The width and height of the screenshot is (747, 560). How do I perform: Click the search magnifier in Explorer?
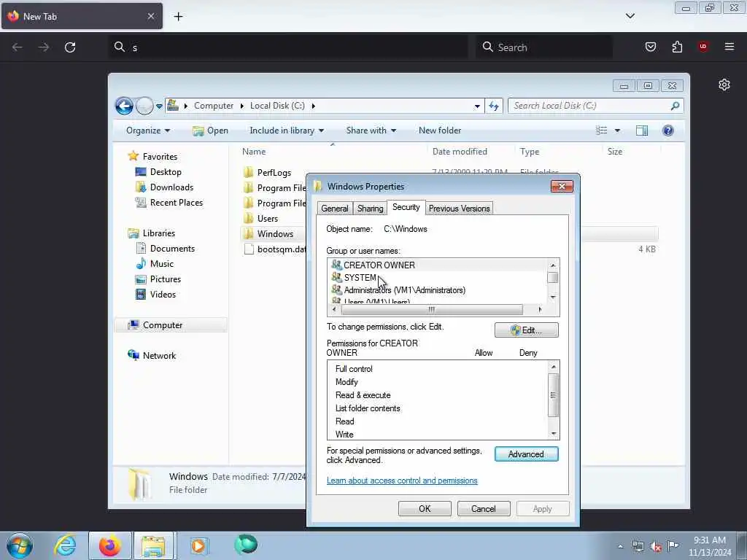[675, 106]
